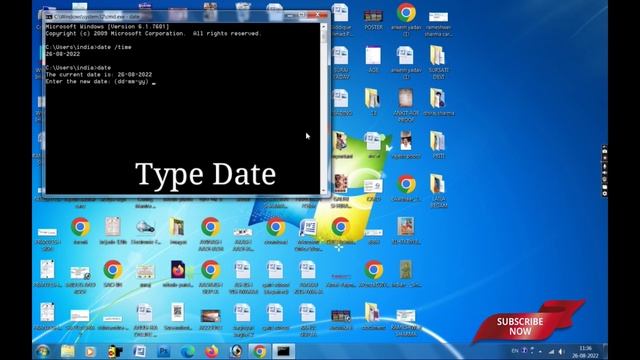Image resolution: width=640 pixels, height=360 pixels.
Task: Select the disha sharma folder
Action: pyautogui.click(x=438, y=102)
